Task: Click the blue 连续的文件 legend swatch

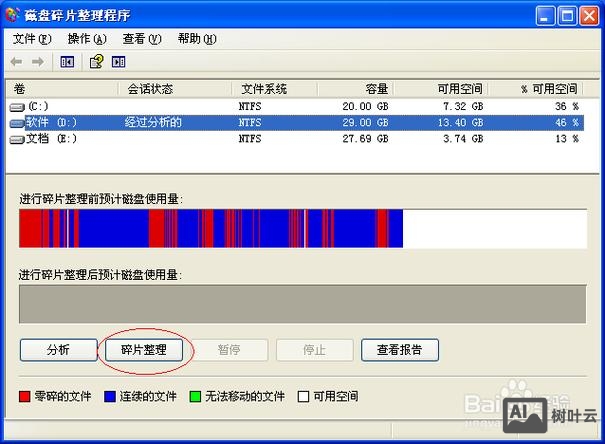Action: tap(110, 397)
